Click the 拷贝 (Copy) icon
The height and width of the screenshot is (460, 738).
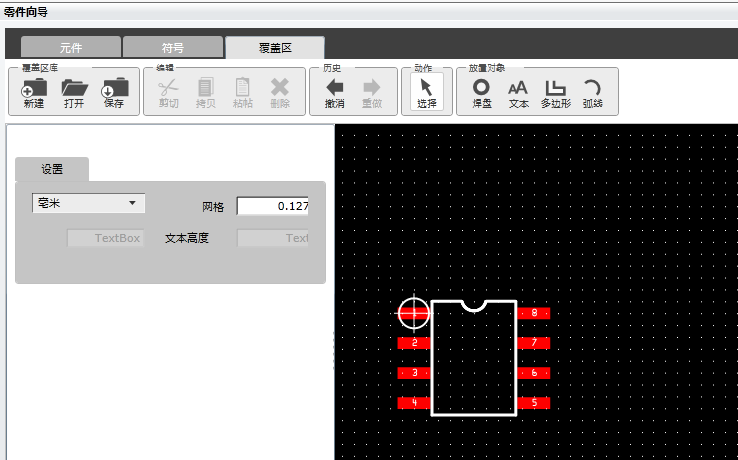206,93
